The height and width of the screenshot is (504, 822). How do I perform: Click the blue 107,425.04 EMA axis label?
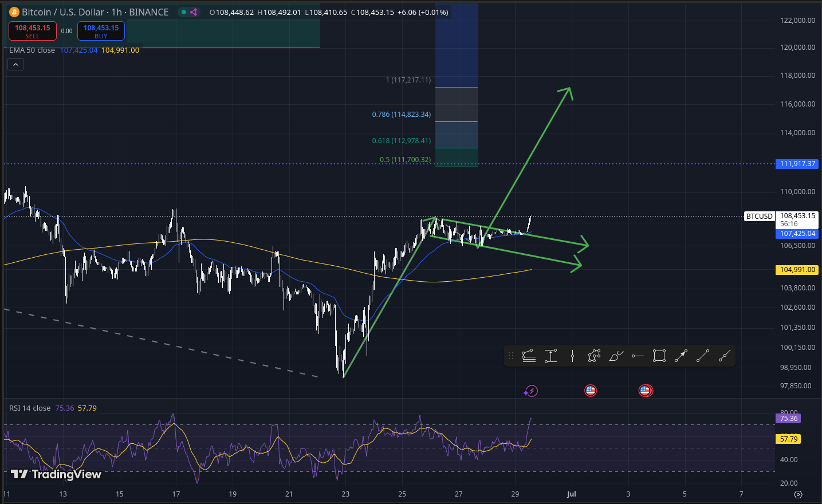(797, 234)
